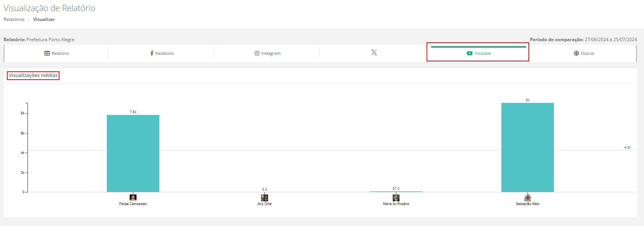Go to Relatórios breadcrumb link
The height and width of the screenshot is (226, 644).
point(14,19)
